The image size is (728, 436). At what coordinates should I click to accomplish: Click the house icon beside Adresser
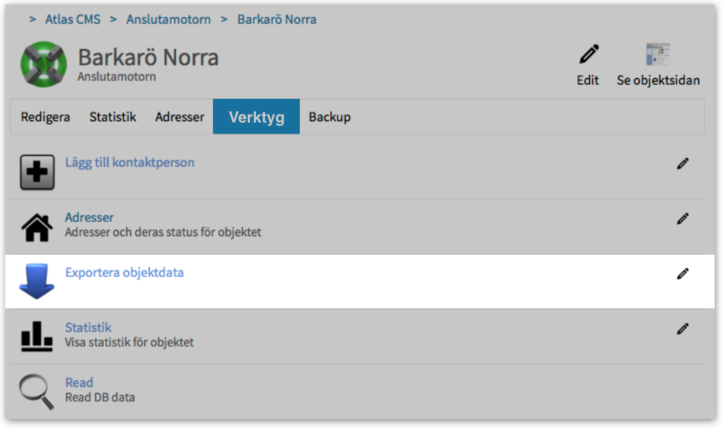[38, 227]
